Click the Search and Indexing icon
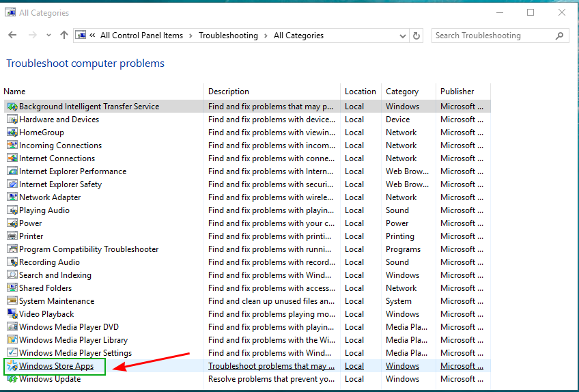Viewport: 579px width, 392px height. pos(12,275)
